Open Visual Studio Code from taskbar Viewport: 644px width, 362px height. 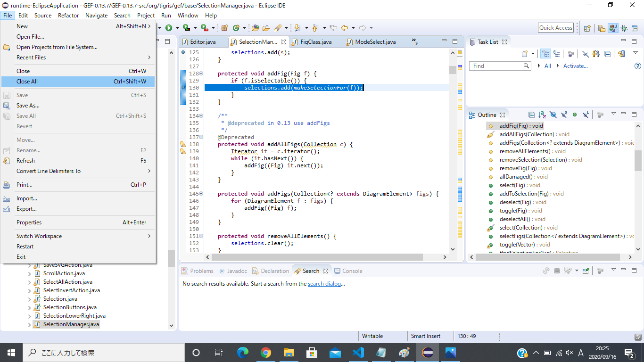pos(358,353)
